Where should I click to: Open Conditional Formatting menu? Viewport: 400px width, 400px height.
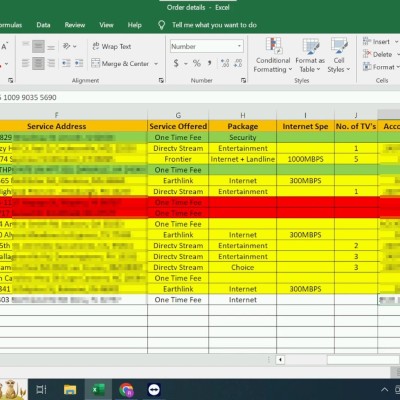(273, 55)
